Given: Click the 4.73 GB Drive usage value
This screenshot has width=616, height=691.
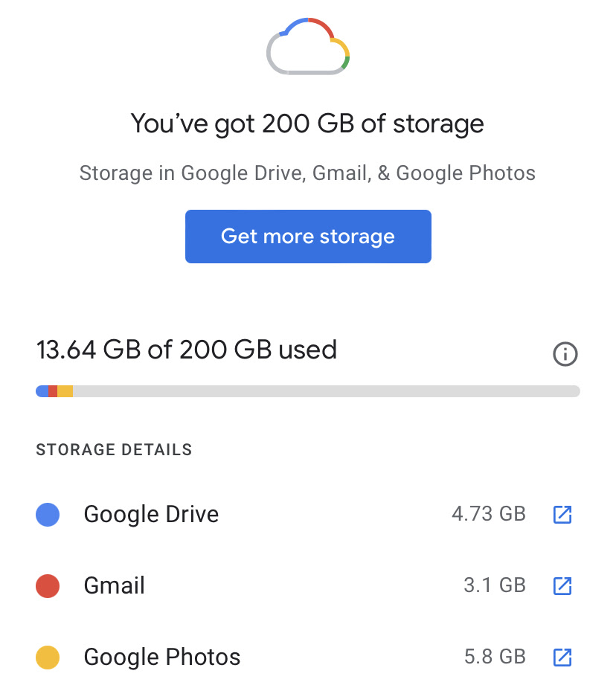Looking at the screenshot, I should (x=489, y=514).
